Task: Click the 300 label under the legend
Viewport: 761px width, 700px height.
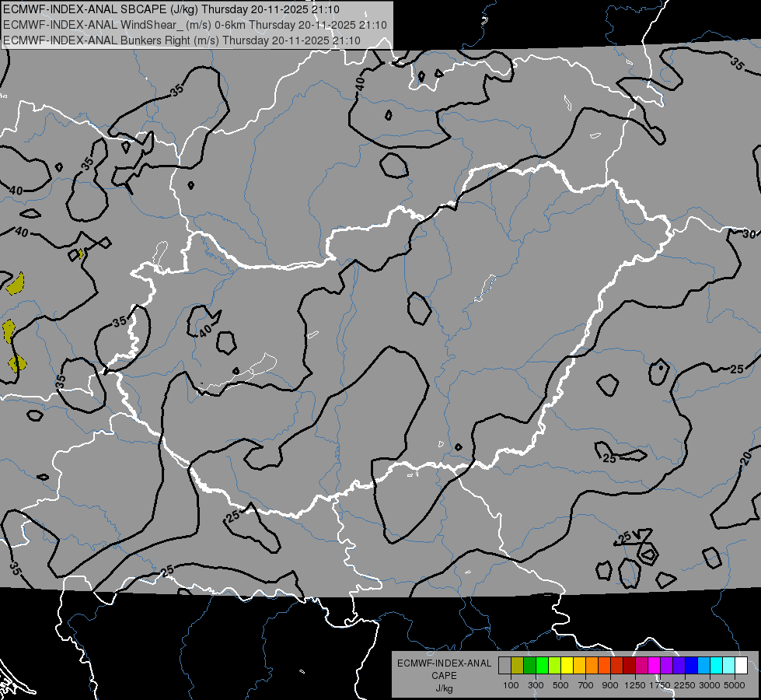Action: coord(536,685)
